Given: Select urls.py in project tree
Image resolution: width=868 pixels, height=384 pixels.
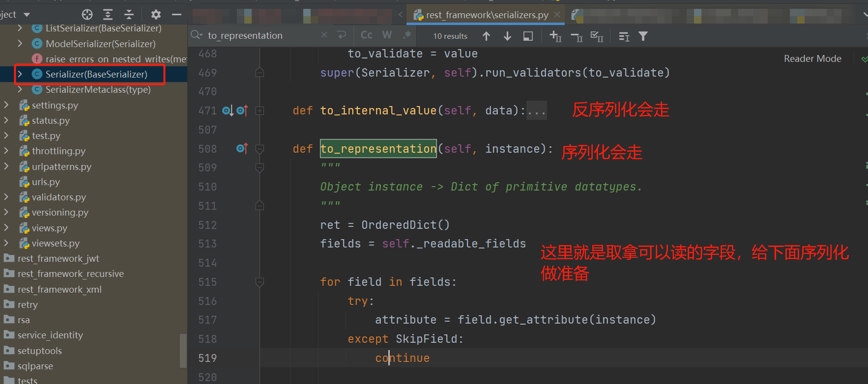Looking at the screenshot, I should [x=46, y=182].
